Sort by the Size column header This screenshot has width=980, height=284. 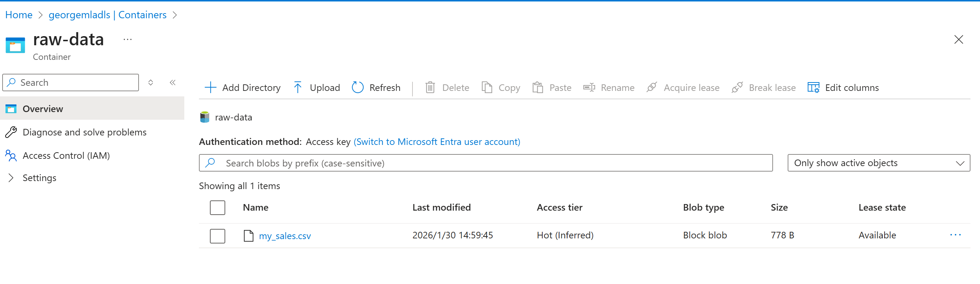coord(779,207)
